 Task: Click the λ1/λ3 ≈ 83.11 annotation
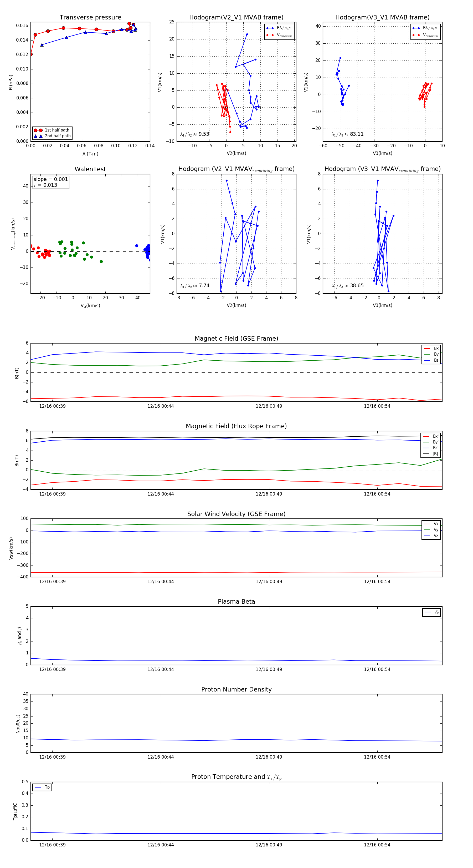[x=347, y=134]
